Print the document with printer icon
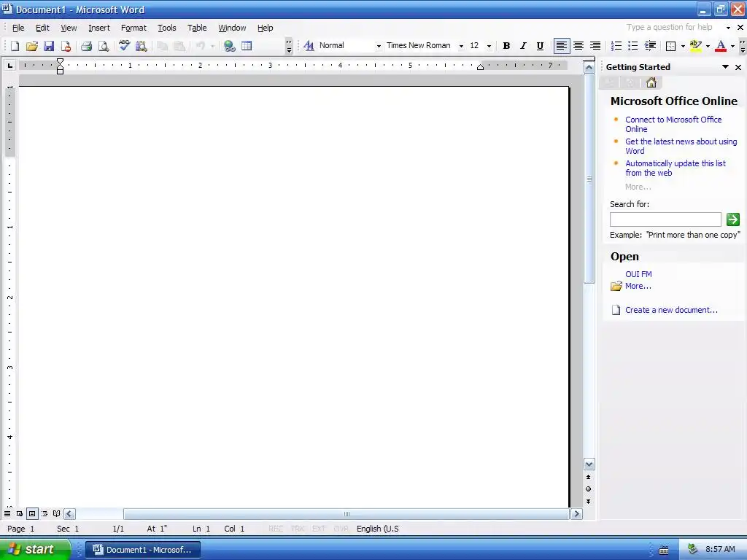This screenshot has width=747, height=560. pos(86,46)
